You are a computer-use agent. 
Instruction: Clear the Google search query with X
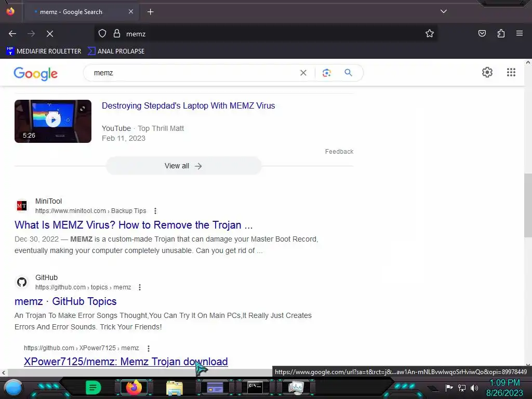(303, 73)
